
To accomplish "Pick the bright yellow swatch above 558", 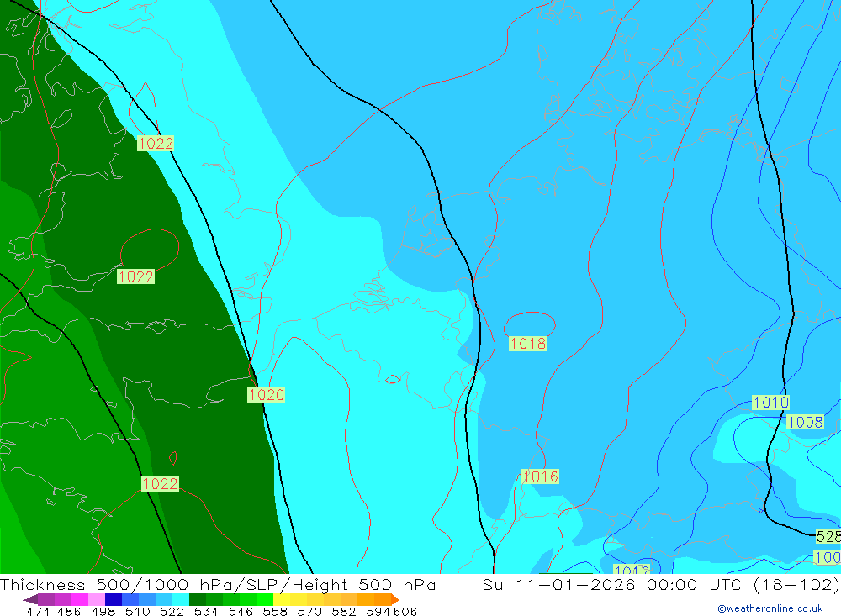I will [x=282, y=599].
